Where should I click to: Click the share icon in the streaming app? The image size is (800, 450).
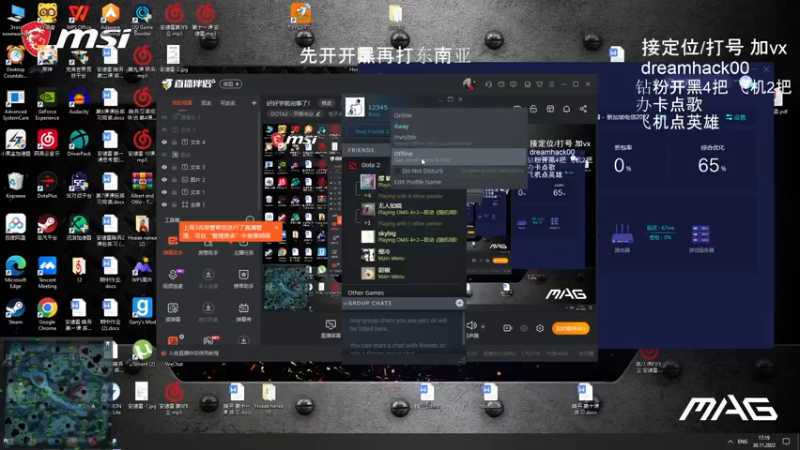click(x=583, y=109)
